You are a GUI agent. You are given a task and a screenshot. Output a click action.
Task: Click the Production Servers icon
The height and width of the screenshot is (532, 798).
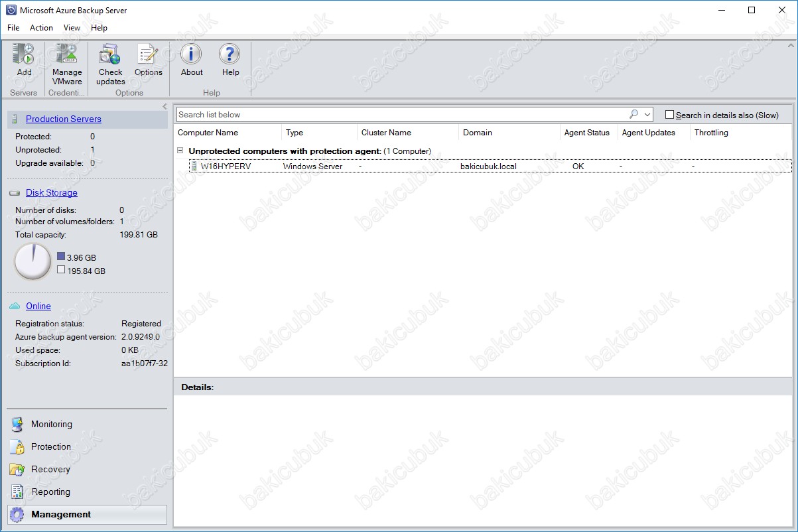point(15,119)
